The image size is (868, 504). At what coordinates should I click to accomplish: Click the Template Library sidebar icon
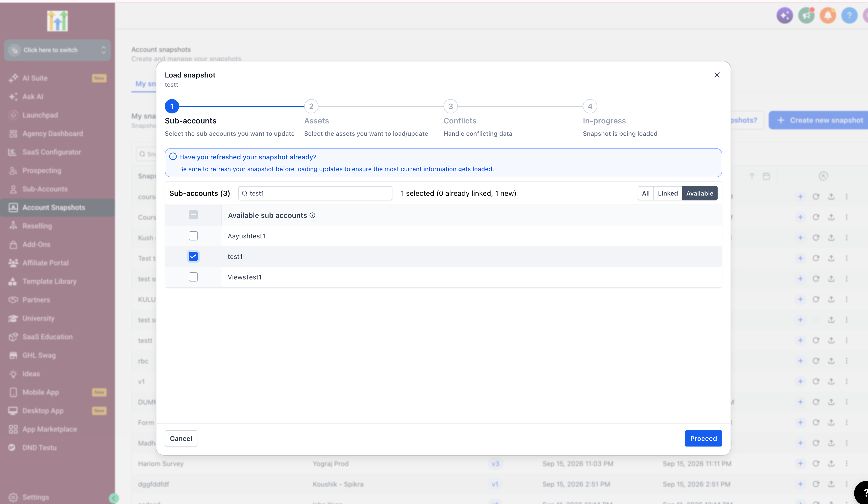click(x=13, y=282)
